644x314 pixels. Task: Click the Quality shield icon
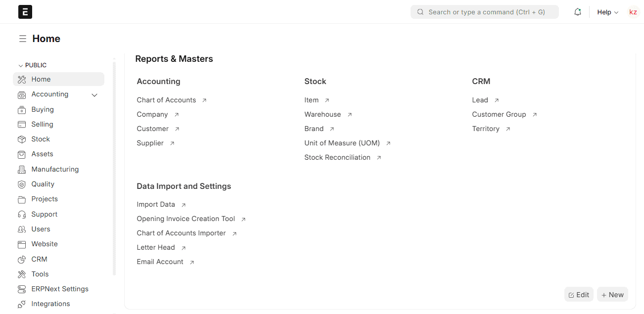22,184
